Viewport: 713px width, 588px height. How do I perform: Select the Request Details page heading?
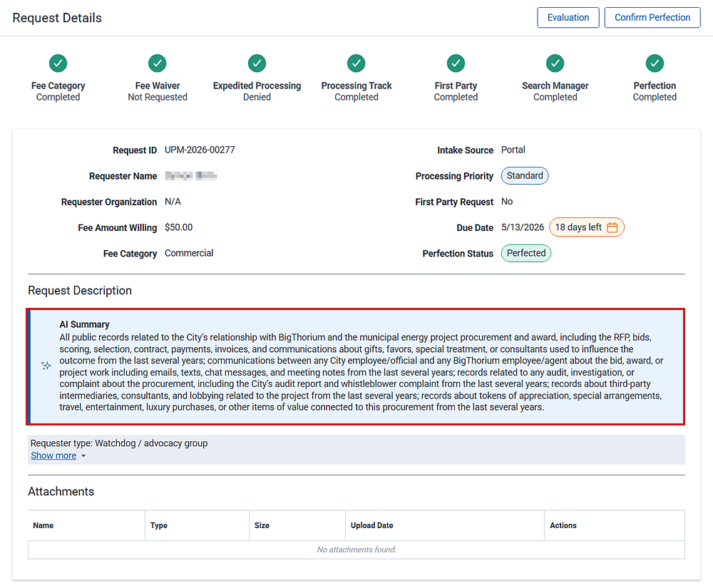(x=56, y=18)
